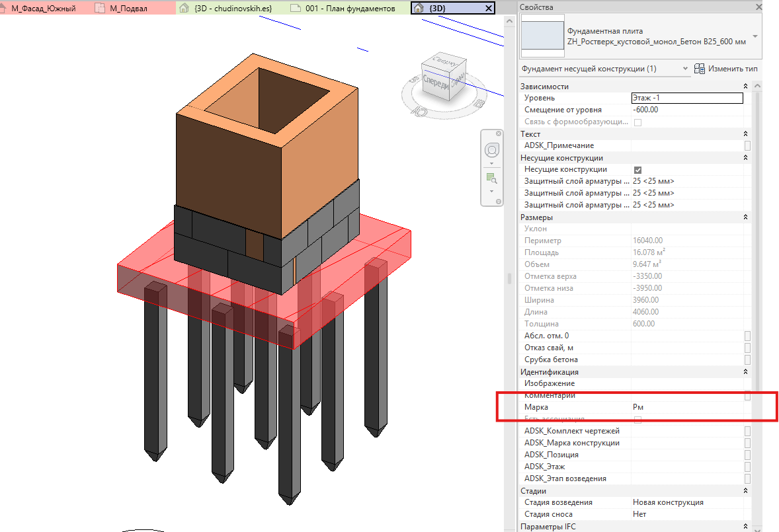Click associate parameter button for ADSK_Этаж
The width and height of the screenshot is (779, 532).
(x=747, y=467)
